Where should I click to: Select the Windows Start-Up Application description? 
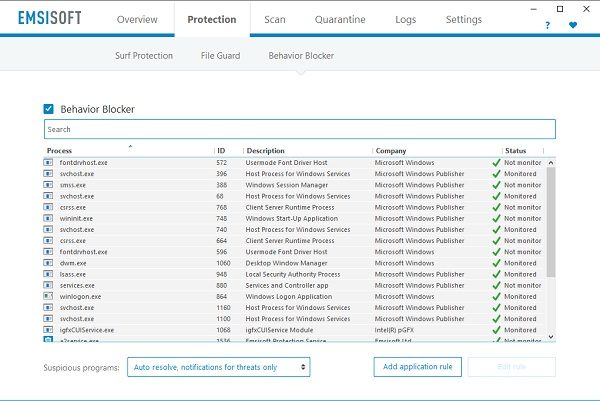[292, 218]
